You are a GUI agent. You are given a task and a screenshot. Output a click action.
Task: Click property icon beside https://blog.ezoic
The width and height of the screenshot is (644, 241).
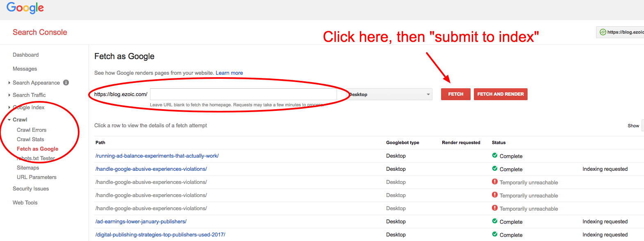click(x=603, y=32)
